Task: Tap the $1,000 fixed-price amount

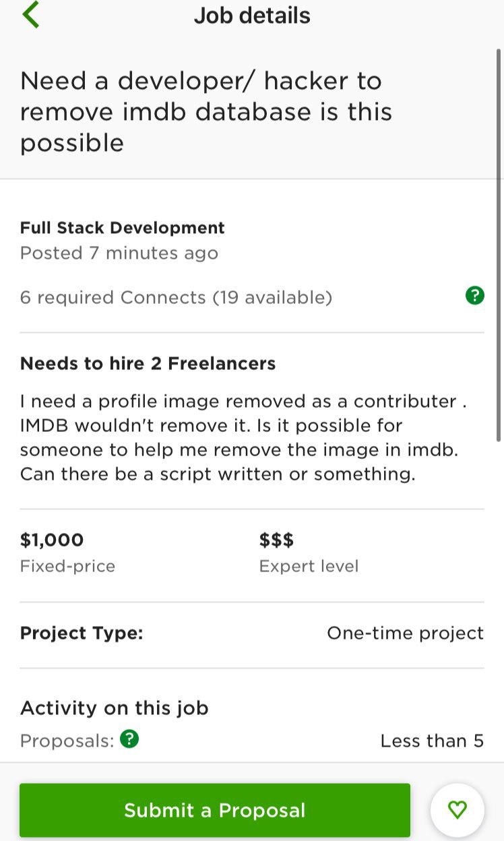Action: pyautogui.click(x=52, y=540)
